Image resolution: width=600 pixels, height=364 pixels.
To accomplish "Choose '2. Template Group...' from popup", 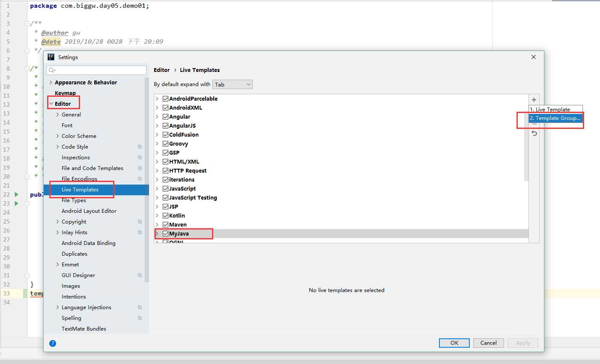I will click(x=555, y=118).
